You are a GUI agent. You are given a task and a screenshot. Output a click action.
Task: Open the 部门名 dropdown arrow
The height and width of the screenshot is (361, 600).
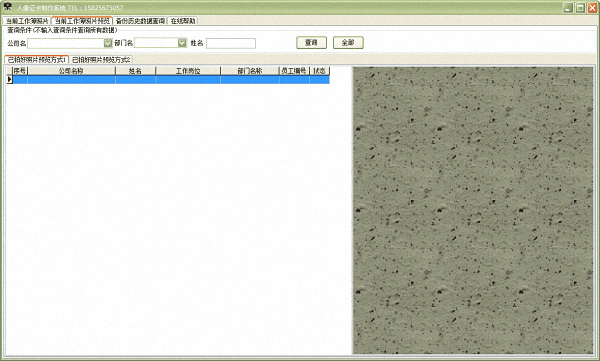coord(182,43)
